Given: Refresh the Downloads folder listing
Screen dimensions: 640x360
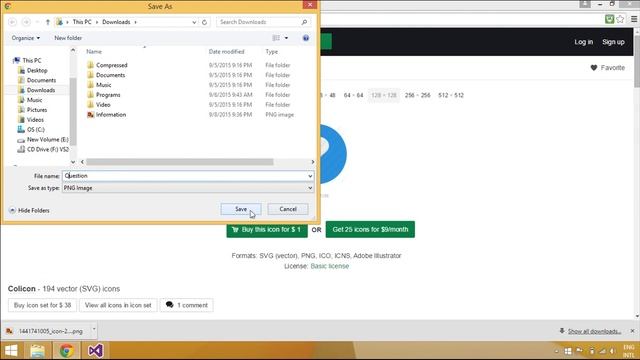Looking at the screenshot, I should [x=204, y=22].
